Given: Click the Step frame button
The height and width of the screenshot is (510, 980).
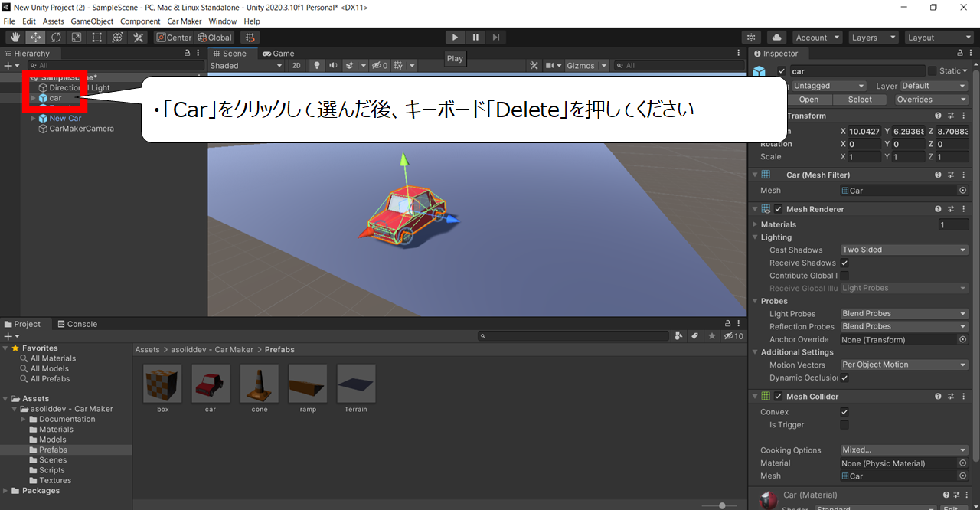Looking at the screenshot, I should [496, 37].
